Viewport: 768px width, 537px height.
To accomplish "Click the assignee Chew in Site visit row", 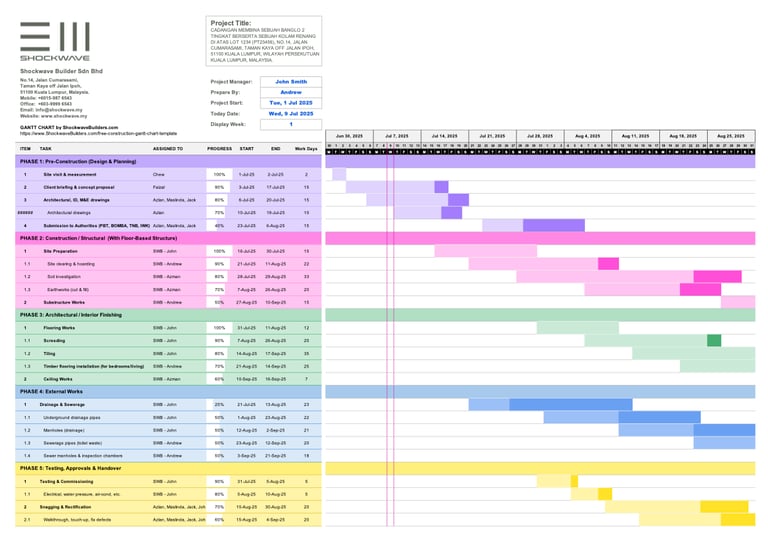I will coord(158,174).
